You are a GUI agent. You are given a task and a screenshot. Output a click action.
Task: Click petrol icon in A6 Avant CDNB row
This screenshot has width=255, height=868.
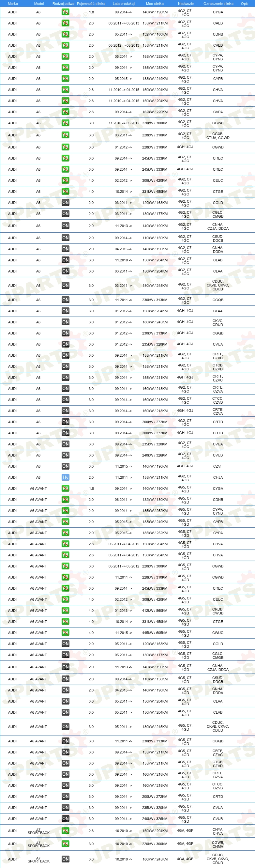click(x=65, y=500)
